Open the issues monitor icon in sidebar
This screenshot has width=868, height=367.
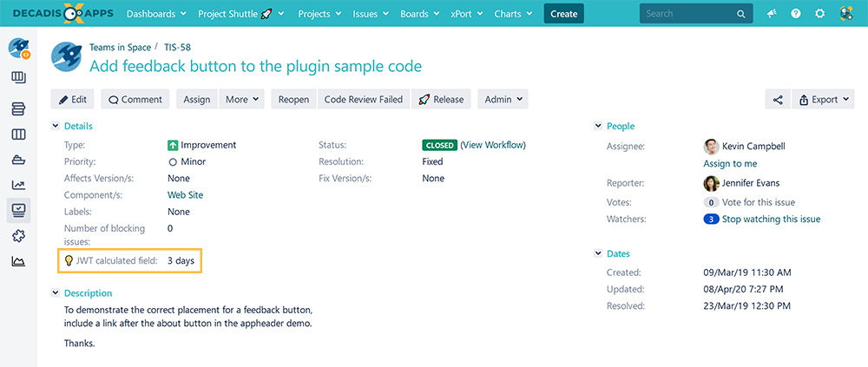click(18, 210)
